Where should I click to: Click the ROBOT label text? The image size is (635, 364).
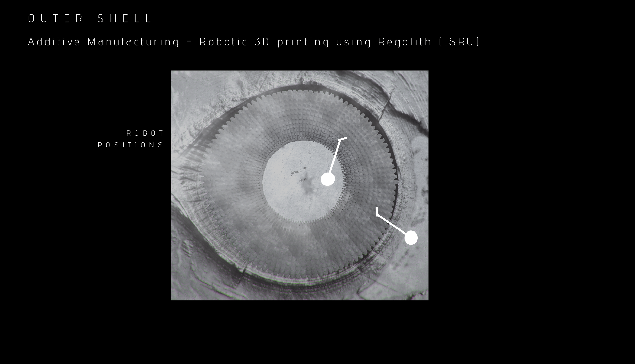point(145,133)
